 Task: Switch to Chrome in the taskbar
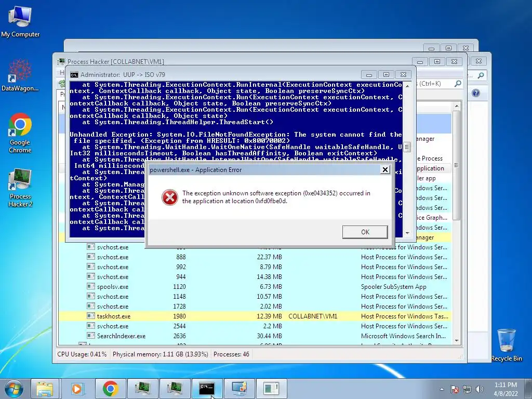pos(110,389)
